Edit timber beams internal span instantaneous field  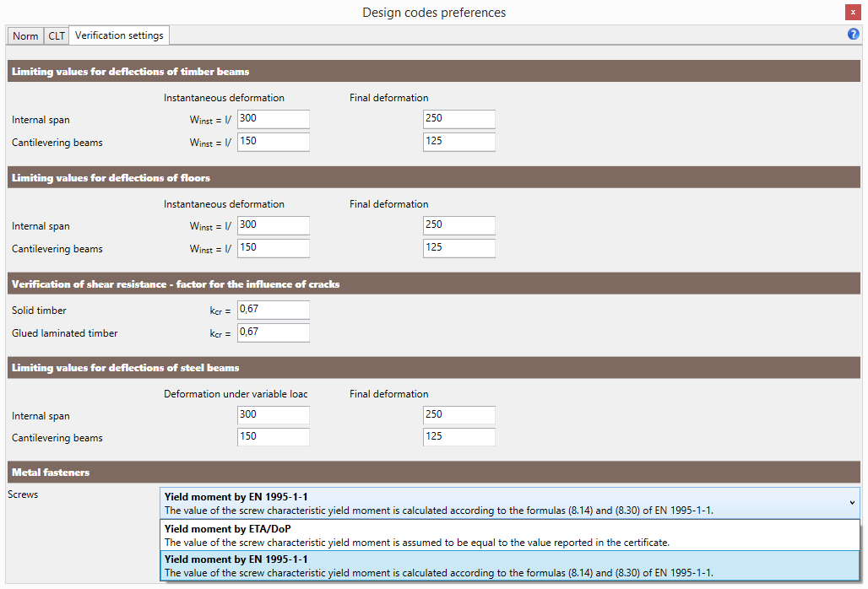click(274, 119)
